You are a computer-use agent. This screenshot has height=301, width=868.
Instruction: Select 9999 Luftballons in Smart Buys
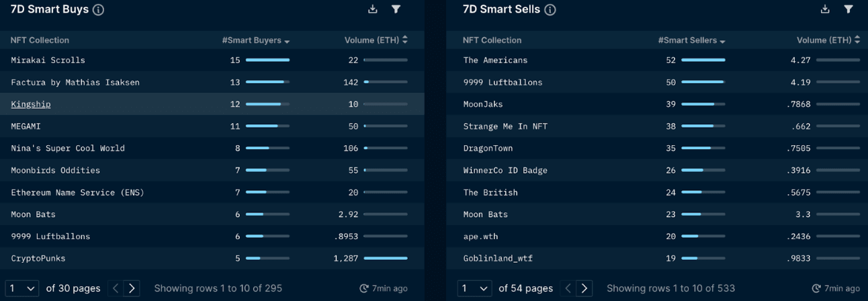tap(212, 236)
